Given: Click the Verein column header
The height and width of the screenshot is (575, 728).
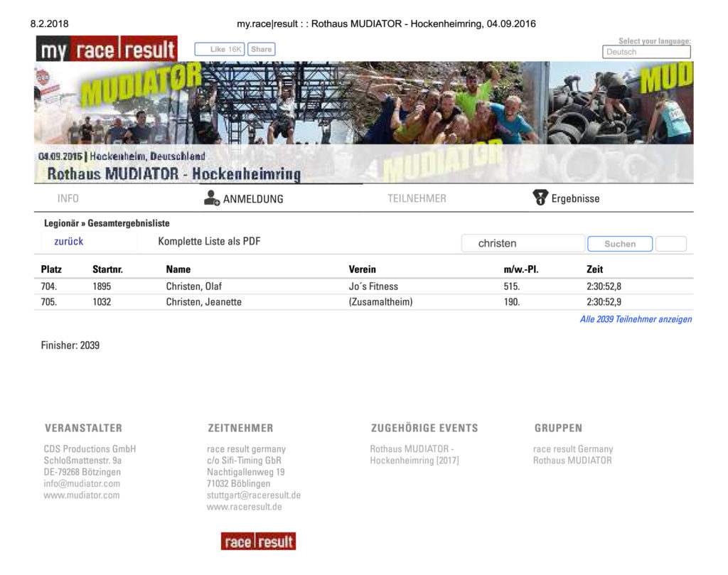Looking at the screenshot, I should tap(362, 269).
